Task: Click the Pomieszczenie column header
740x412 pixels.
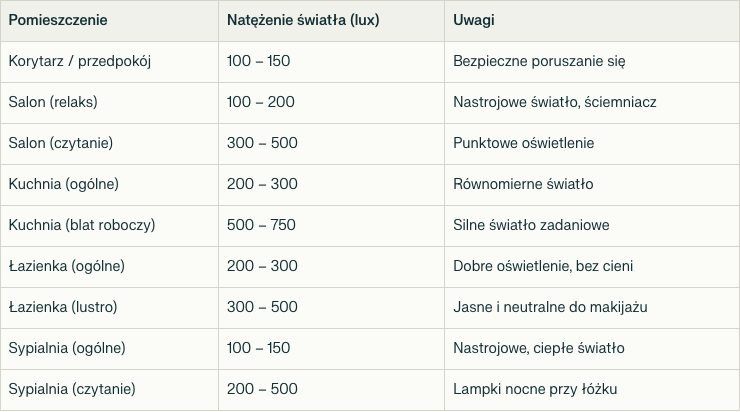Action: click(x=58, y=20)
